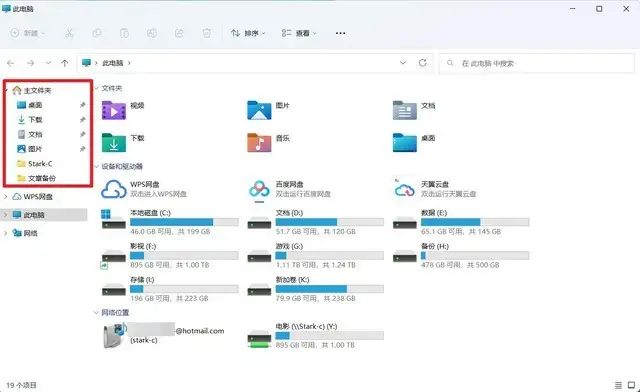
Task: Collapse the 网络位置 group
Action: point(97,312)
